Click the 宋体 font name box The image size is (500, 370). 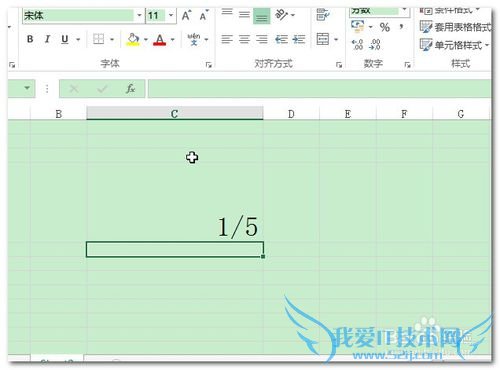(78, 15)
